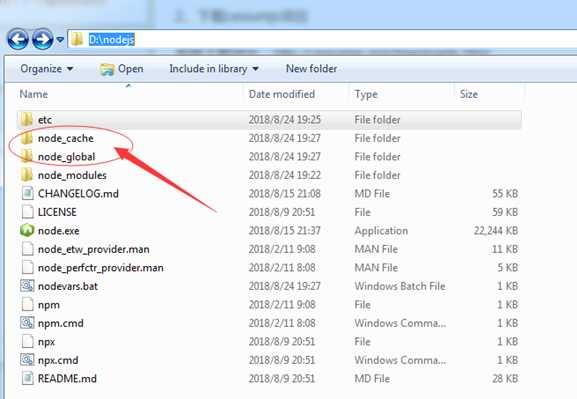The width and height of the screenshot is (577, 399).
Task: Click the green node.exe application icon
Action: click(x=27, y=230)
